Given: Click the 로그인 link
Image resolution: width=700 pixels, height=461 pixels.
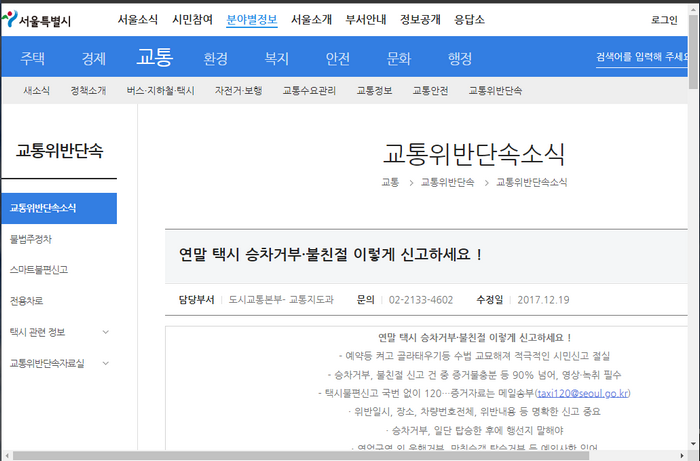Looking at the screenshot, I should click(x=664, y=20).
